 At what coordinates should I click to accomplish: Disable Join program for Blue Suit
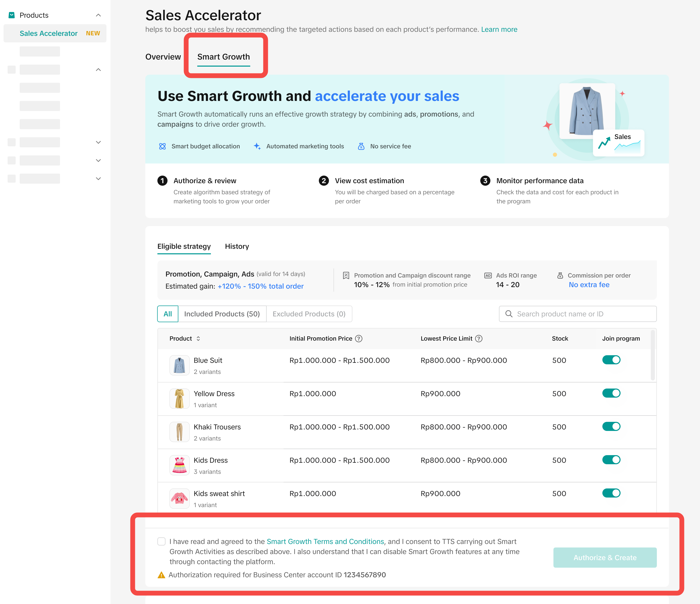tap(611, 360)
